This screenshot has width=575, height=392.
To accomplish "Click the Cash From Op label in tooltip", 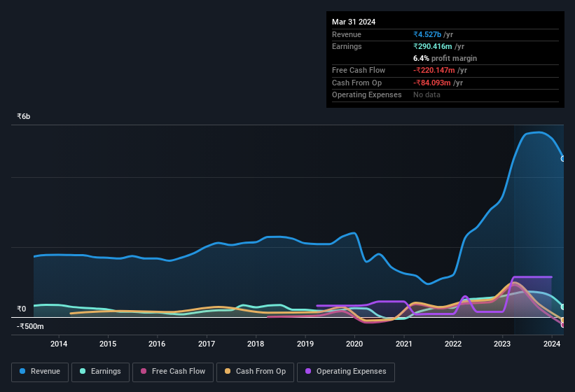I will 356,83.
